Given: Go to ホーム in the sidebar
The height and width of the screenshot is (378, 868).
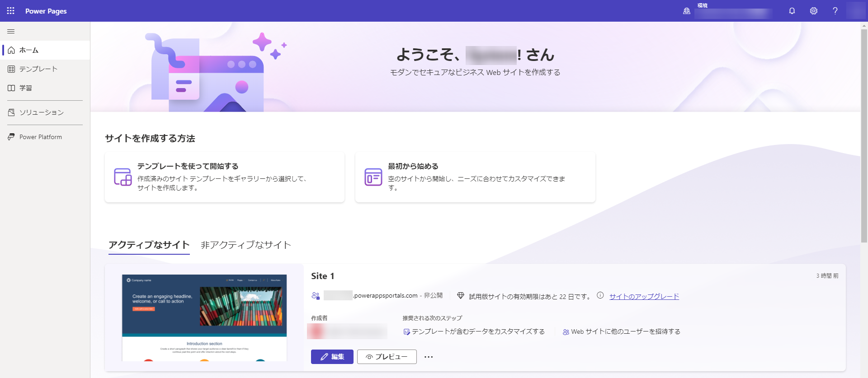Looking at the screenshot, I should (x=45, y=50).
